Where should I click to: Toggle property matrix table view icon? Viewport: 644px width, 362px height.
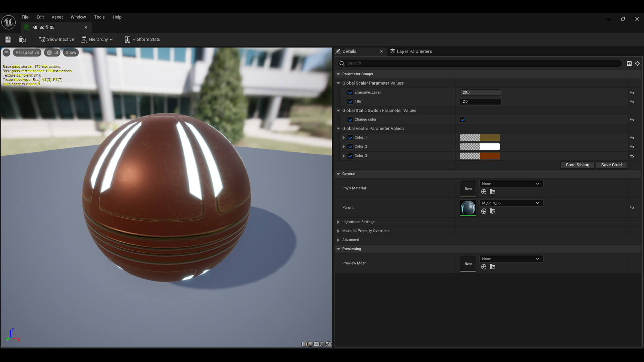point(629,63)
